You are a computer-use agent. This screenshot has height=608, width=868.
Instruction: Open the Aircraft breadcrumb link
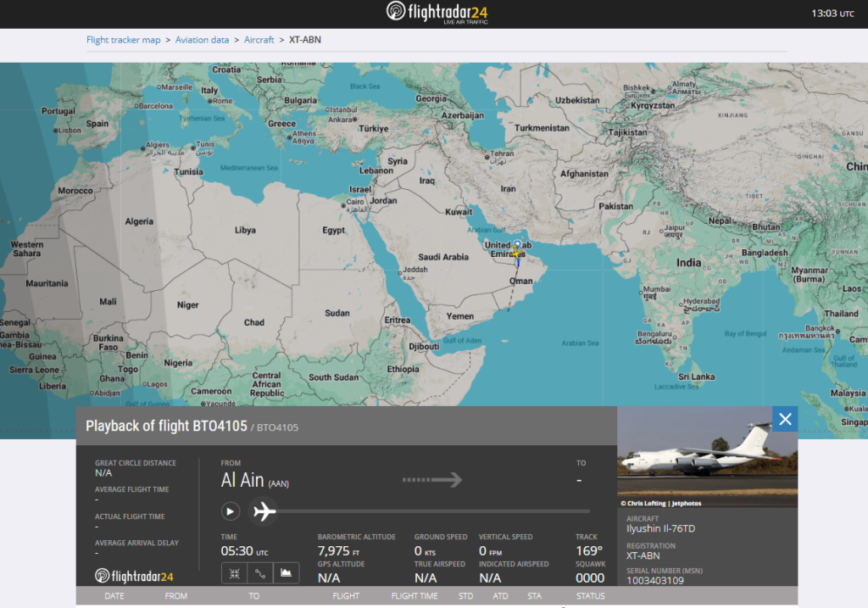259,40
